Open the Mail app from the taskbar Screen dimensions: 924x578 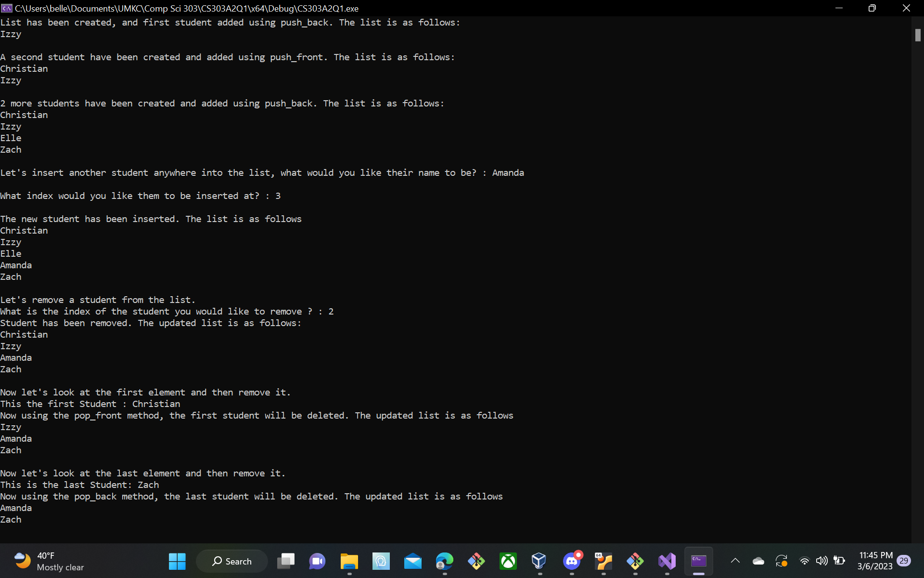coord(413,561)
